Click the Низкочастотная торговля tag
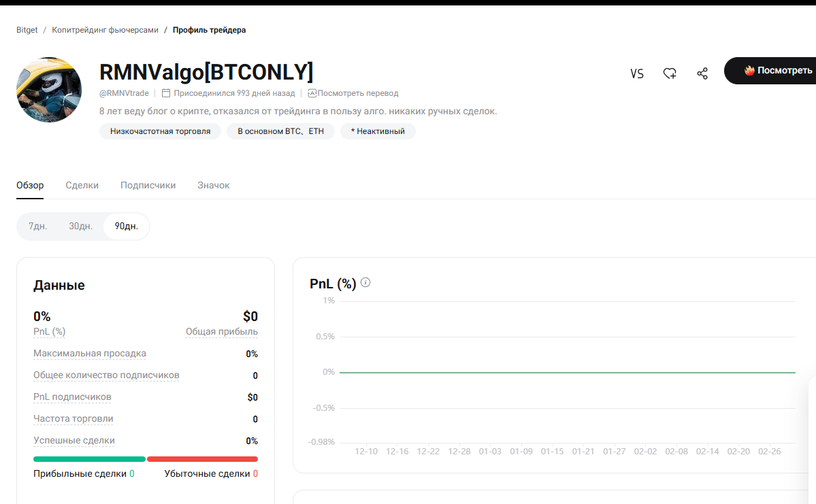This screenshot has width=816, height=504. (x=161, y=131)
